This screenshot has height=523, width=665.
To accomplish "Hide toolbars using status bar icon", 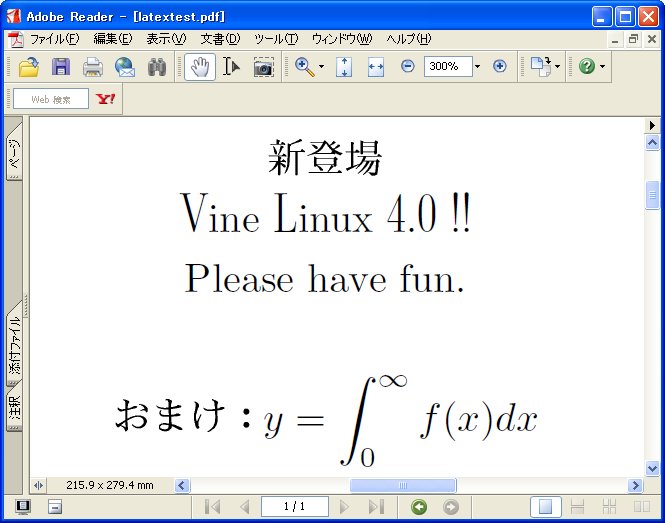I will 55,506.
